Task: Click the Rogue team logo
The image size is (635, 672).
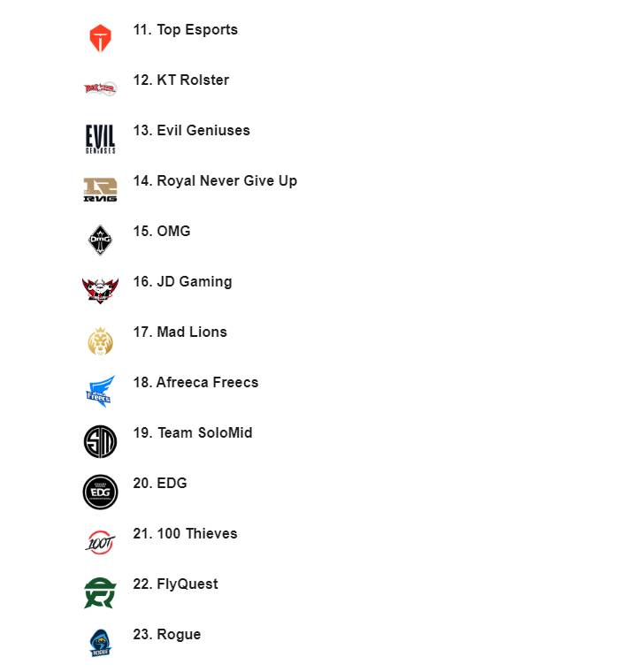Action: [x=100, y=643]
